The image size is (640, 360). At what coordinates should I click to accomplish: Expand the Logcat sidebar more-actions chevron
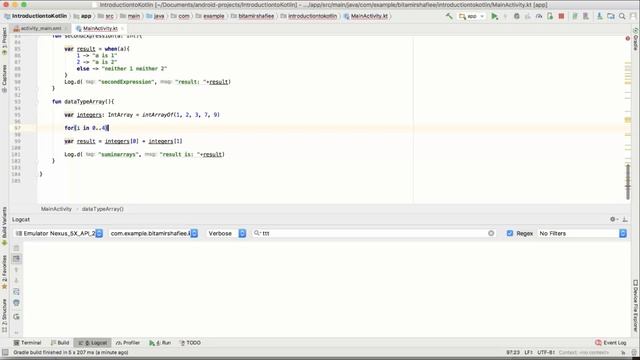[16, 332]
